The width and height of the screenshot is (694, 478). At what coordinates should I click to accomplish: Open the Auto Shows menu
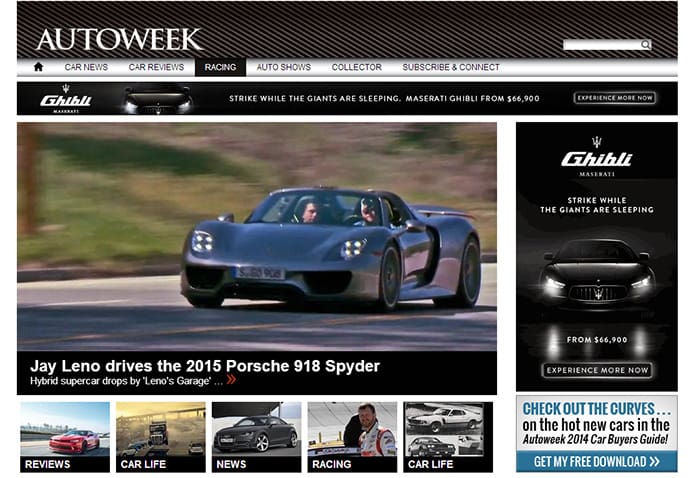point(284,67)
